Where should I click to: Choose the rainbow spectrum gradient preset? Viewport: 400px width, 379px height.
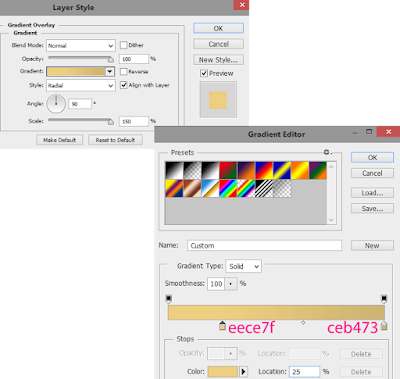coord(228,188)
